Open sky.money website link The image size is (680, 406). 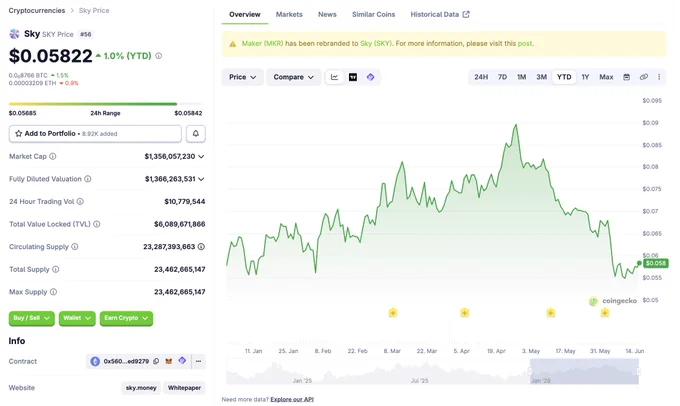[141, 388]
